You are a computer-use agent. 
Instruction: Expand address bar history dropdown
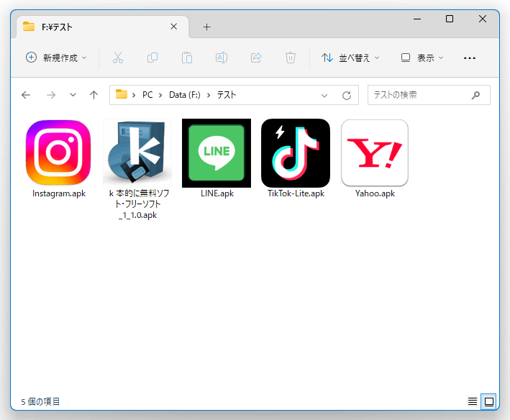coord(324,95)
